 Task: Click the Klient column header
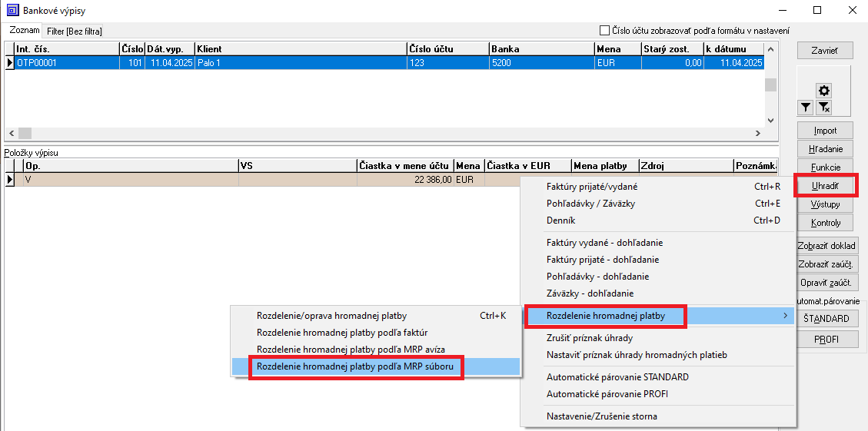pos(300,49)
